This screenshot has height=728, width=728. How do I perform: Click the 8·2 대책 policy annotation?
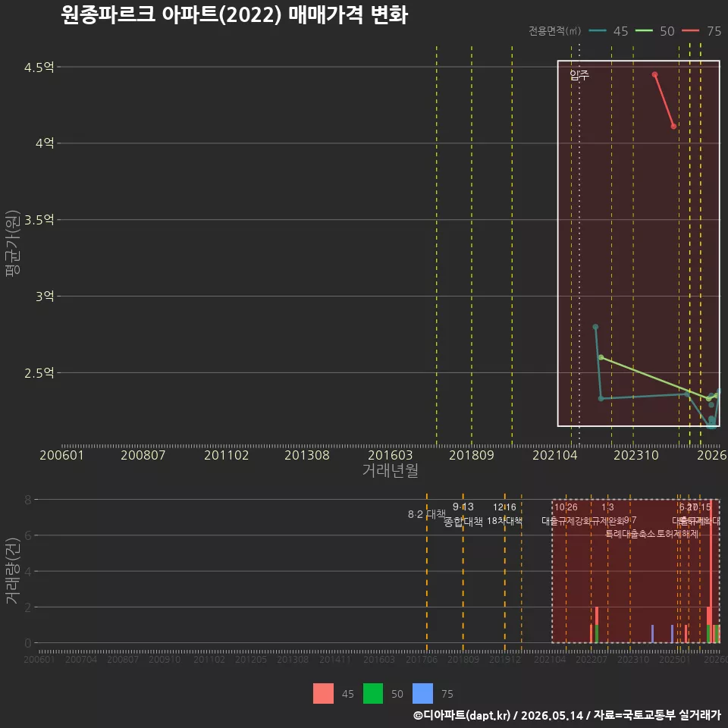coord(427,514)
